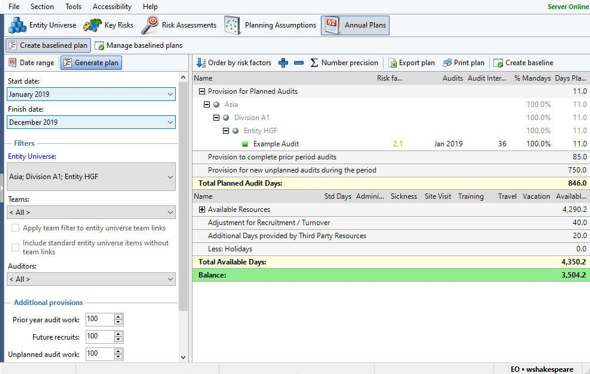Expand Available Resources row
This screenshot has height=374, width=590.
tap(202, 210)
